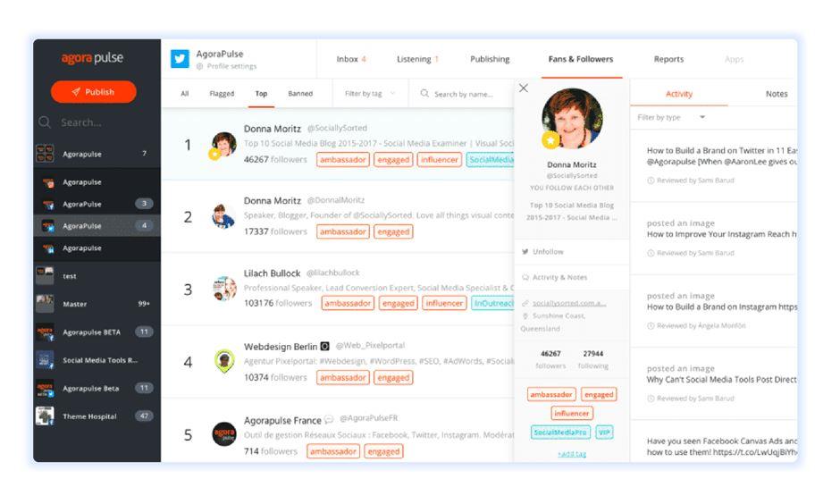Image resolution: width=840 pixels, height=504 pixels.
Task: Select the AgoraPulse account with 4 notifications
Action: 97,226
